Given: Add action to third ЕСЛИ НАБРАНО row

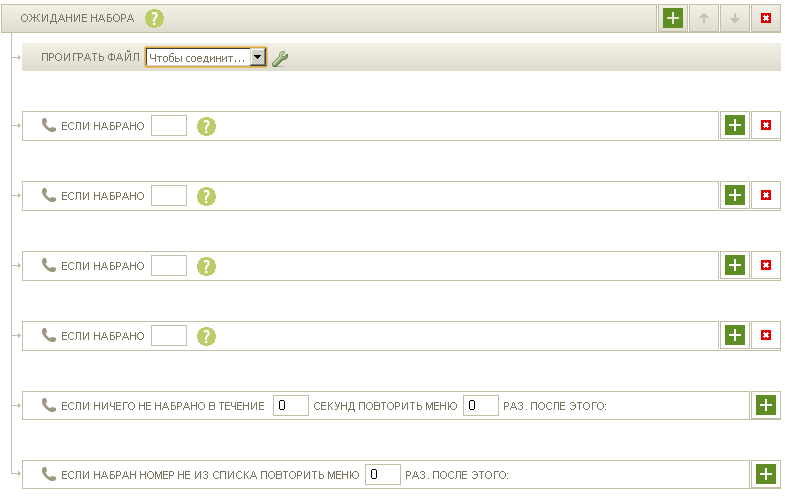Looking at the screenshot, I should (735, 265).
